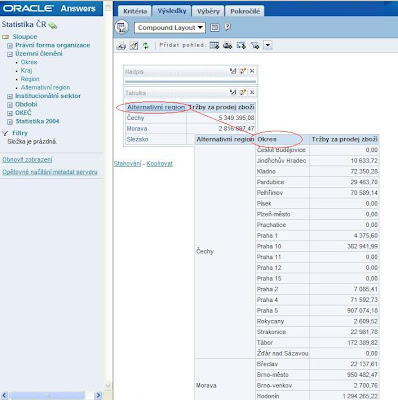Click the Slezsko cell in Tabulka

tap(155, 139)
